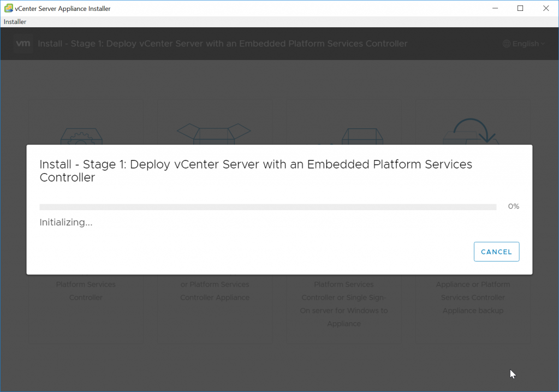Open the Installer menu
This screenshot has height=392, width=559.
15,22
